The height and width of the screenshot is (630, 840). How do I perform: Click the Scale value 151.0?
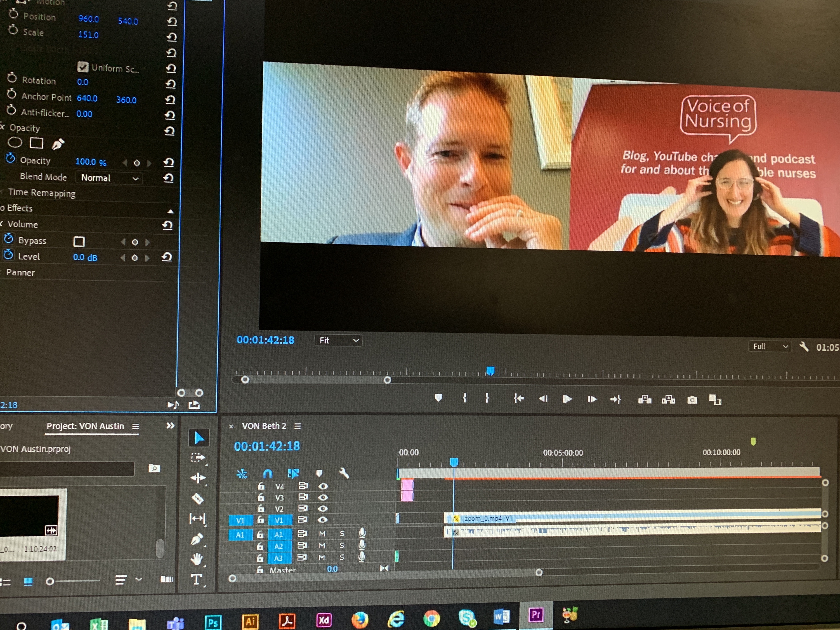point(88,35)
